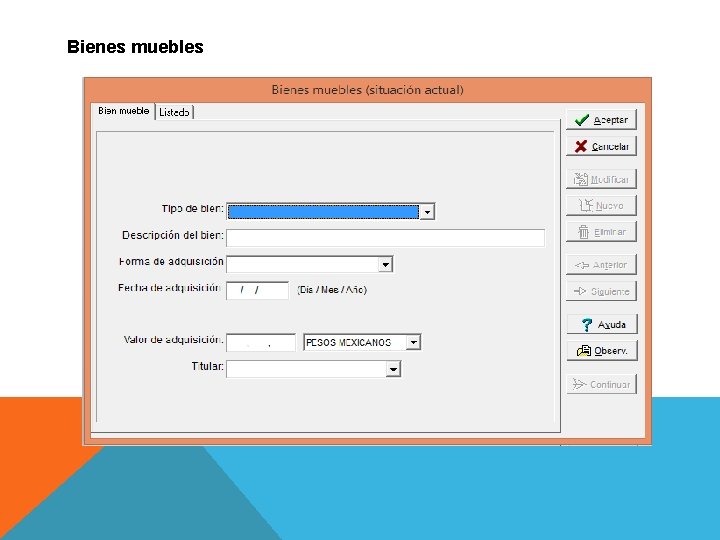Click the Observ. notes icon

584,351
